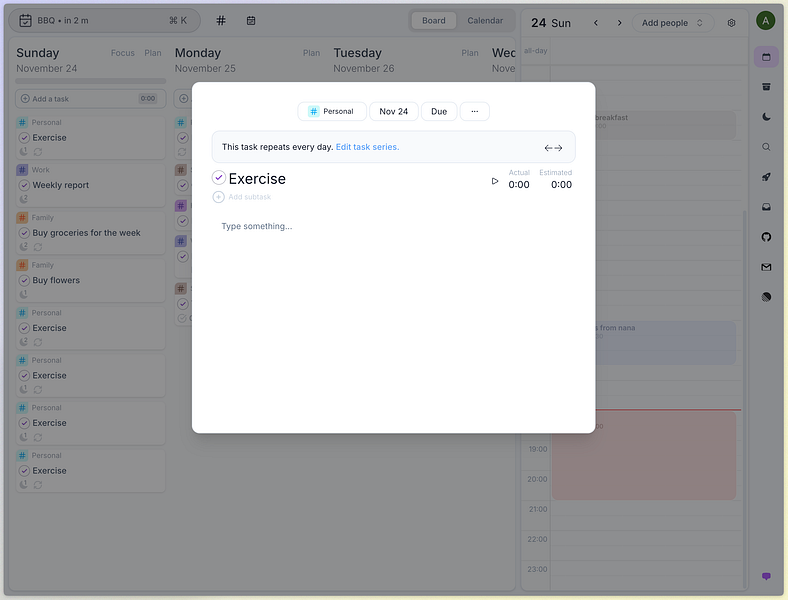Click Plan on Monday column
This screenshot has height=600, width=788.
311,53
